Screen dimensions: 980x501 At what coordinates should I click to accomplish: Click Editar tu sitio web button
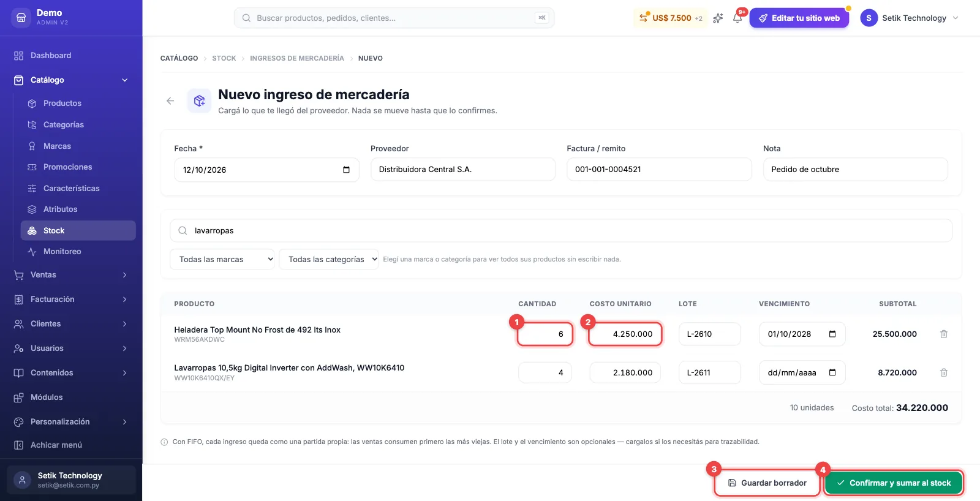pos(799,18)
